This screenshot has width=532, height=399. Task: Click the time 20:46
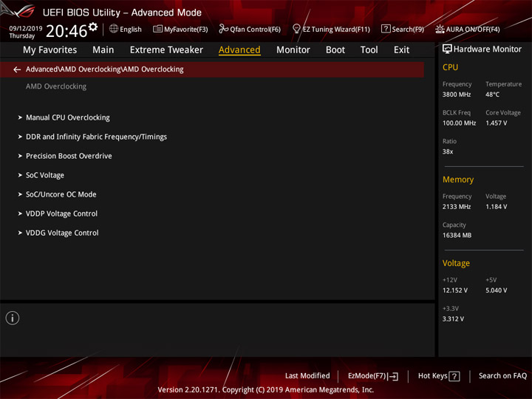[66, 31]
